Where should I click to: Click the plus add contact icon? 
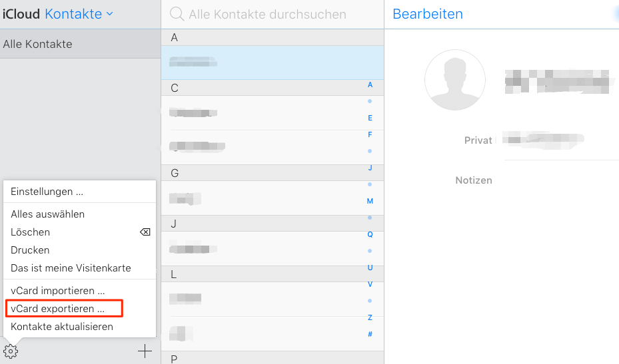click(145, 351)
